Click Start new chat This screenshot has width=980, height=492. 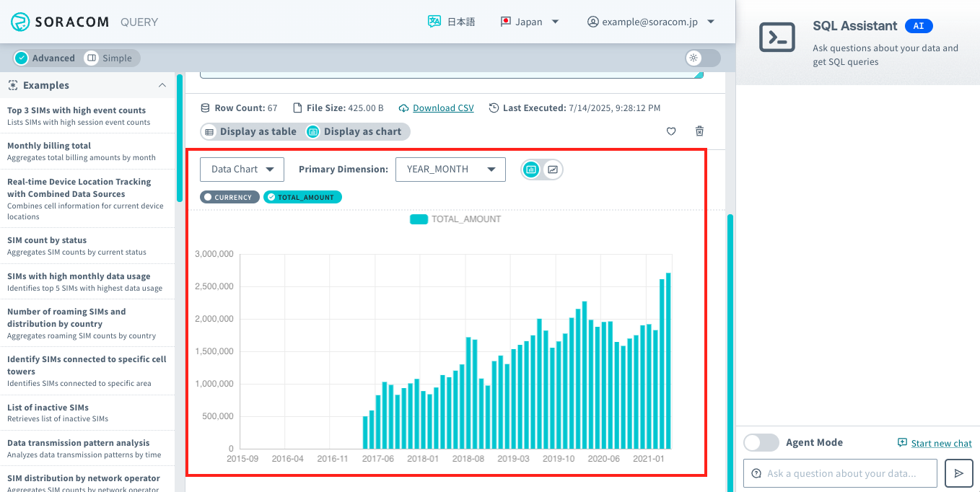tap(935, 442)
